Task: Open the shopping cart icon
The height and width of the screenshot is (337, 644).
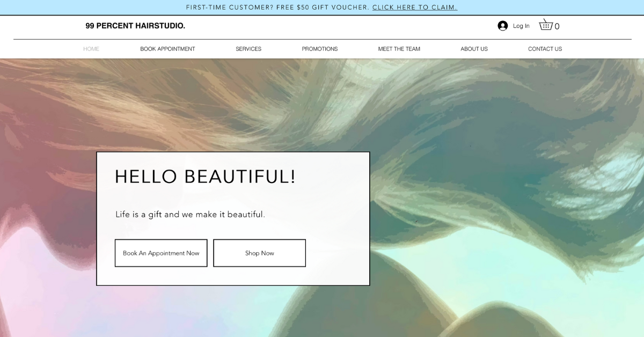Action: tap(546, 25)
